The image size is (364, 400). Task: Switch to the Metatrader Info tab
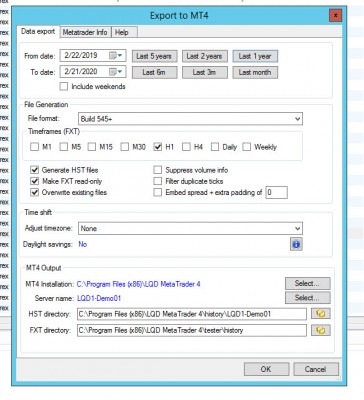coord(85,32)
